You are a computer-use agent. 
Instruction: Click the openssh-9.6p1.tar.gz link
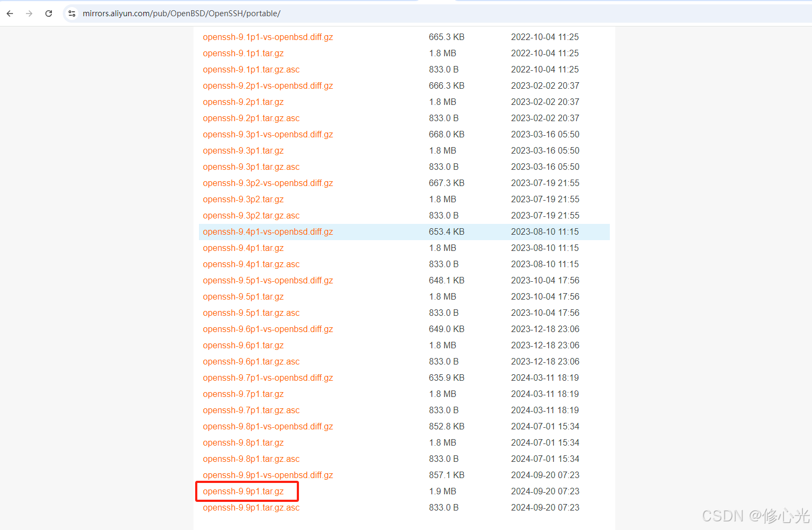[243, 345]
